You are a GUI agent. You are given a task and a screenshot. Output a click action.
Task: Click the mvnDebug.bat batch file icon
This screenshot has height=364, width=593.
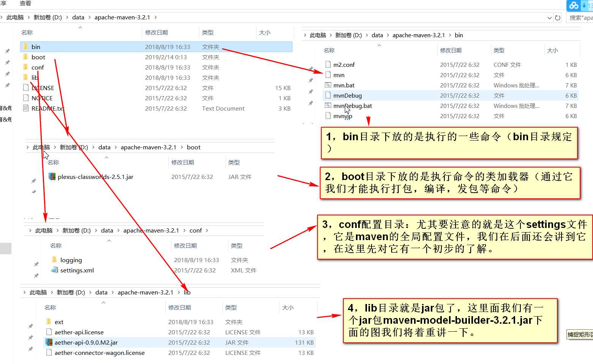pyautogui.click(x=328, y=105)
